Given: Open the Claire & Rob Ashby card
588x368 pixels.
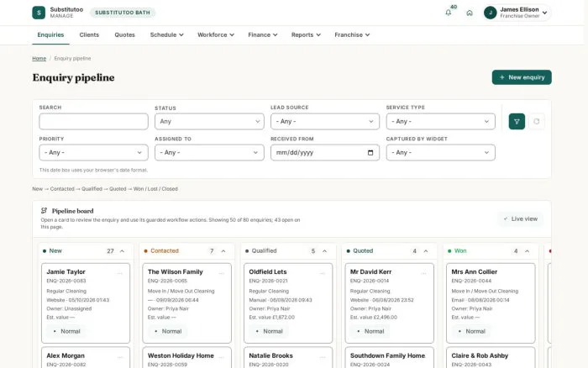Looking at the screenshot, I should (491, 357).
